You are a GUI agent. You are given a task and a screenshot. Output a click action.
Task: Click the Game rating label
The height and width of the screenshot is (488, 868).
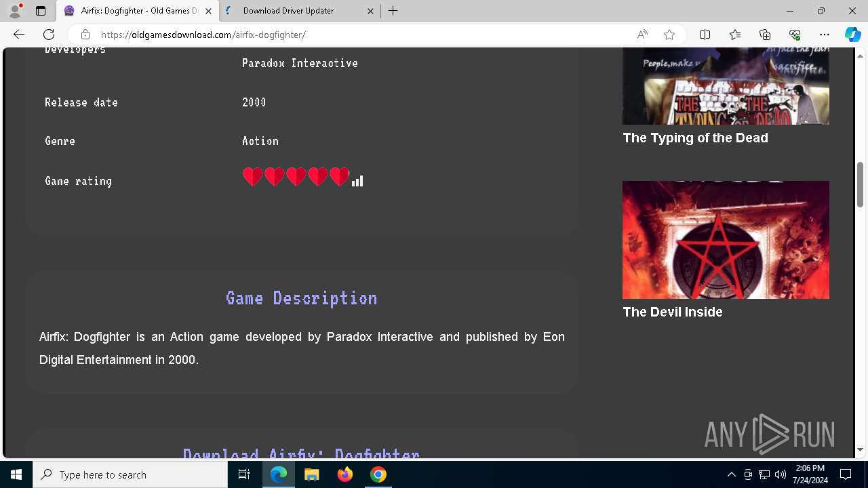tap(78, 181)
